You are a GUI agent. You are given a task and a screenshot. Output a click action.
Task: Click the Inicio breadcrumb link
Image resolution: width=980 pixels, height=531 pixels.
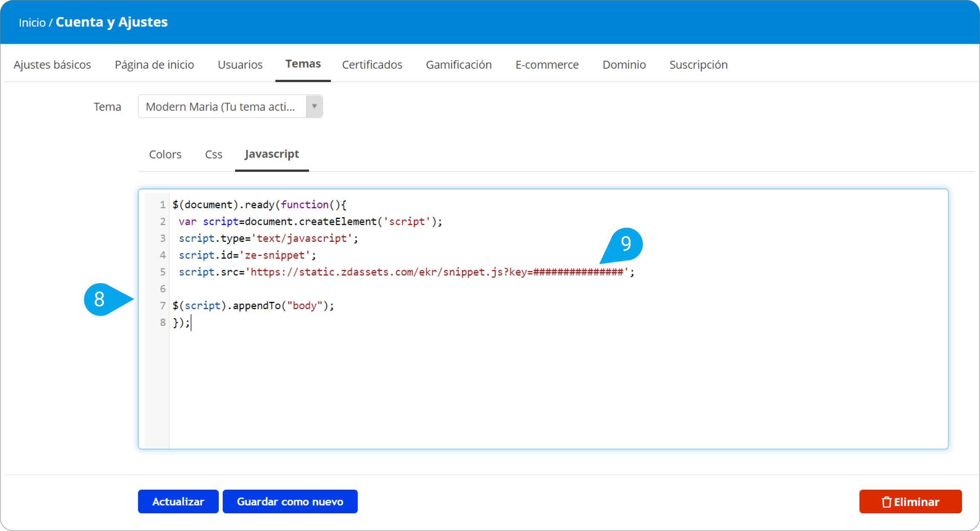pyautogui.click(x=32, y=23)
